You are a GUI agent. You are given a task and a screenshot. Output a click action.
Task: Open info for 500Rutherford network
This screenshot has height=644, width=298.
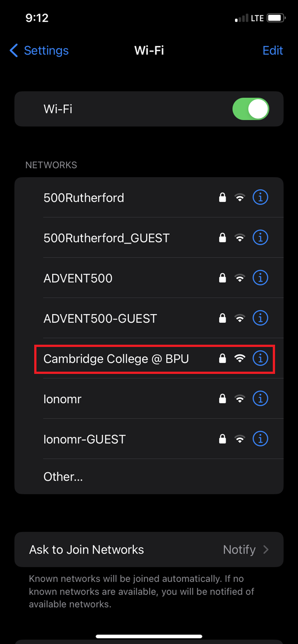click(260, 197)
